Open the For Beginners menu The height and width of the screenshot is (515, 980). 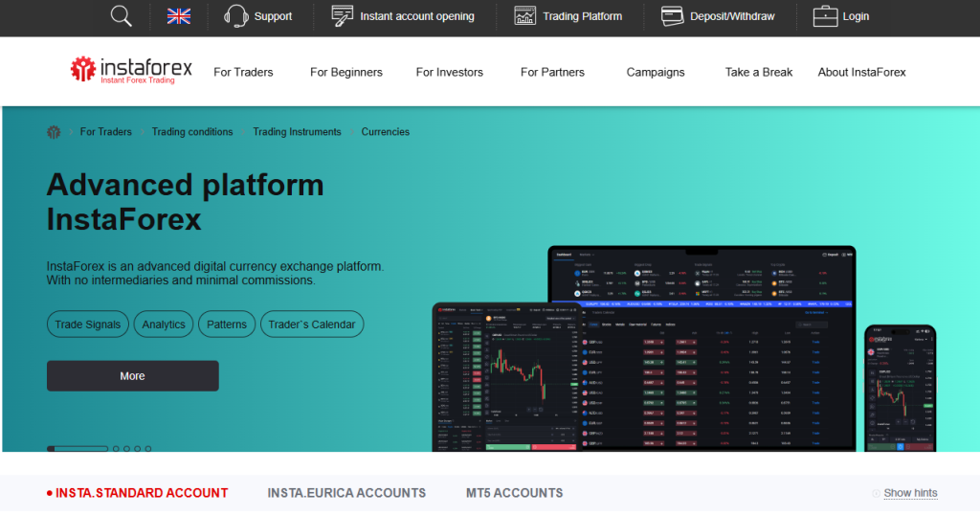[x=346, y=72]
